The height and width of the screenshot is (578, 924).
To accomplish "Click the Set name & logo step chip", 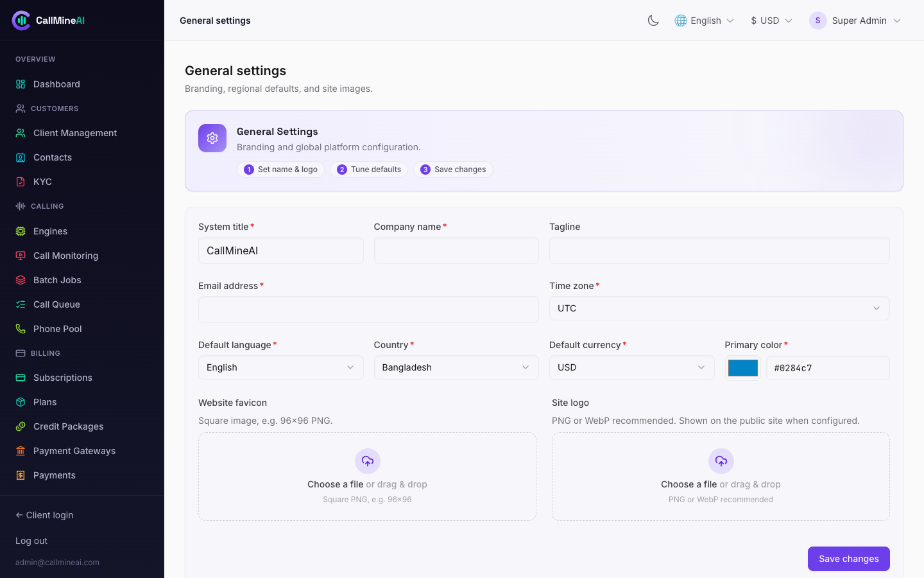I will tap(280, 170).
